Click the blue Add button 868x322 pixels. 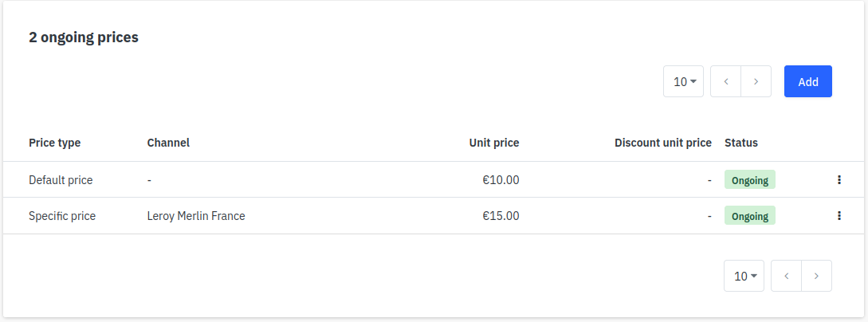click(x=807, y=81)
